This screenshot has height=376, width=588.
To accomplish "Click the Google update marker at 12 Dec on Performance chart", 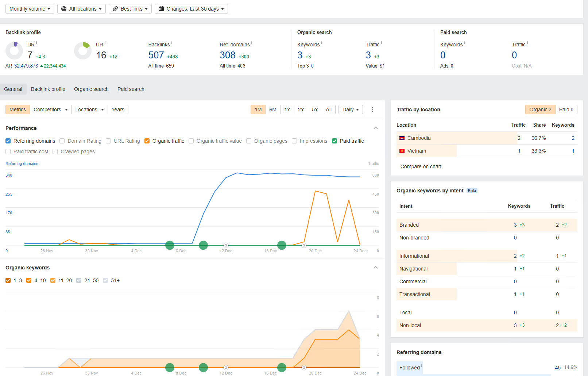I will 226,245.
